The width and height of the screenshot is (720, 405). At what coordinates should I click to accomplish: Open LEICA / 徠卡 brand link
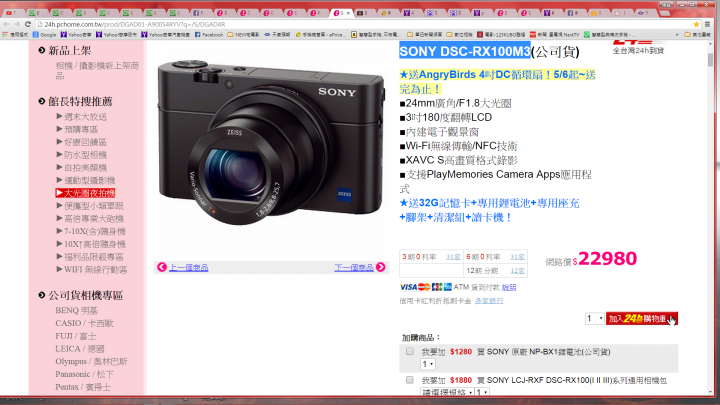click(80, 349)
